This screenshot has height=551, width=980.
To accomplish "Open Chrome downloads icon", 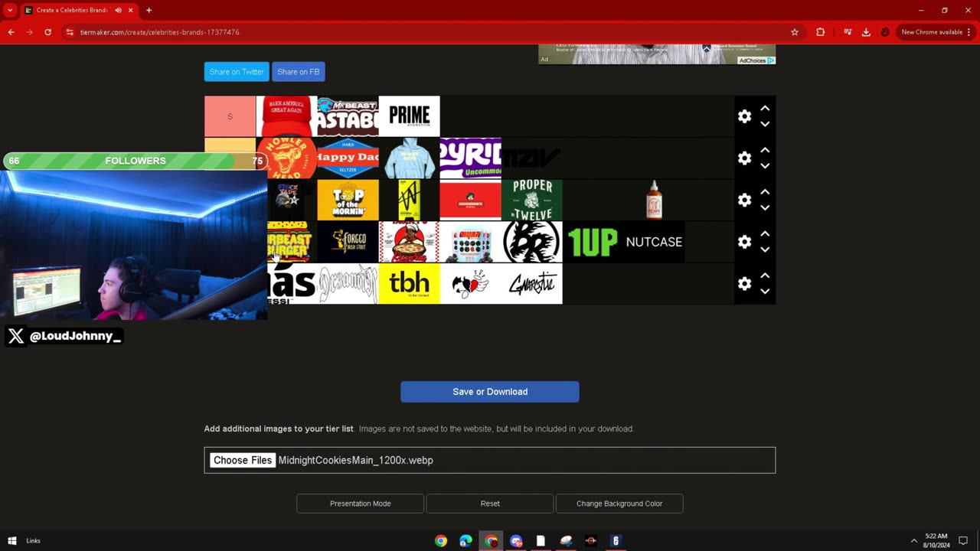I will 866,32.
